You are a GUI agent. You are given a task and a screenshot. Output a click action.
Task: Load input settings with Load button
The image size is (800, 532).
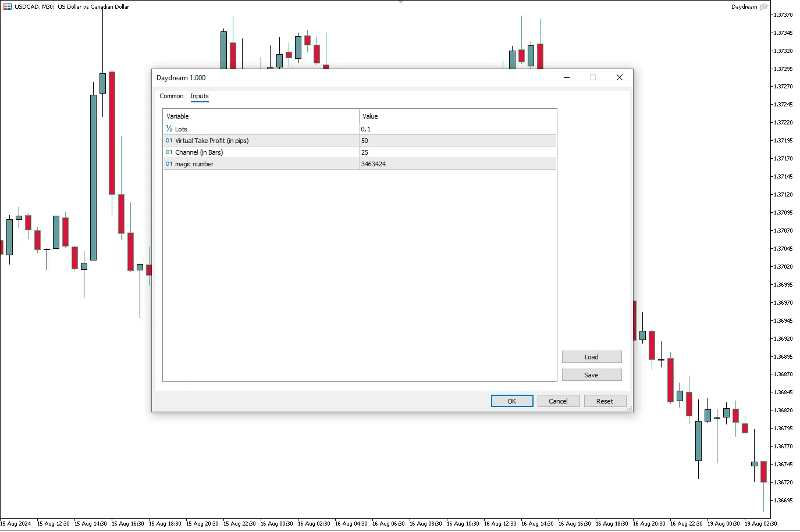click(x=592, y=357)
